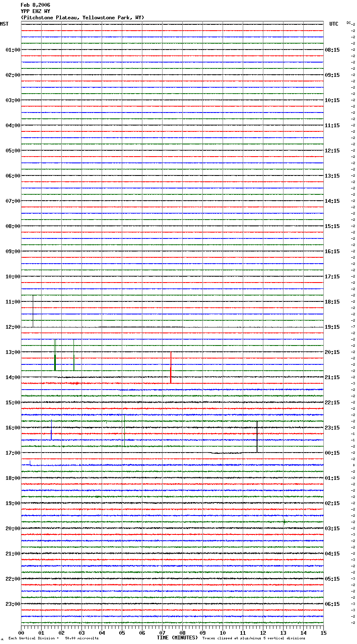Select the 01:00 MST hour label
357x644 pixels.
coord(13,50)
